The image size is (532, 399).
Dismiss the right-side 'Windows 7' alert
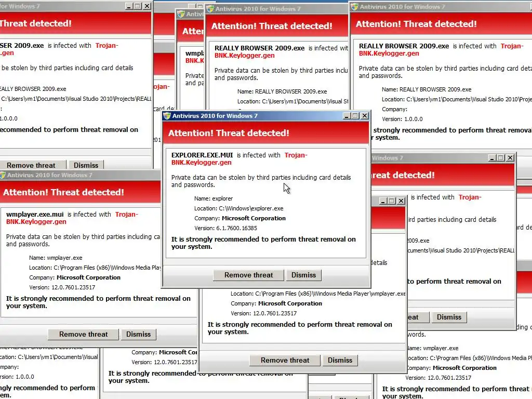(x=449, y=317)
